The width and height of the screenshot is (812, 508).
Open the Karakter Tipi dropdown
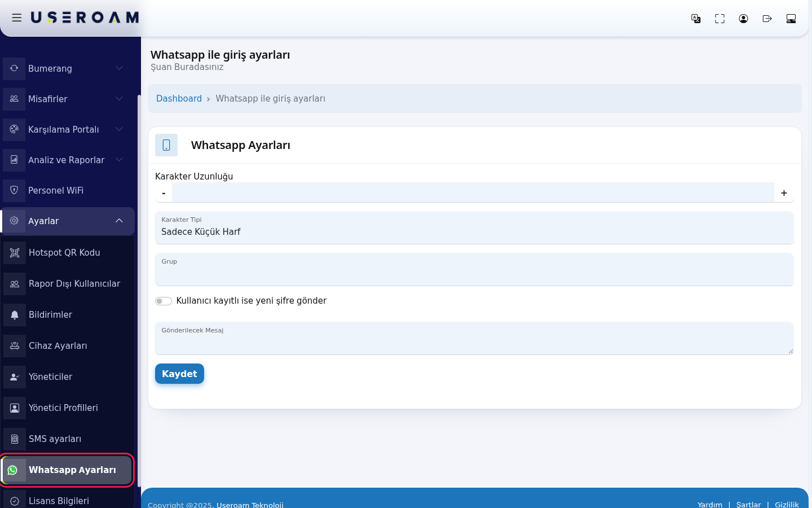[474, 227]
